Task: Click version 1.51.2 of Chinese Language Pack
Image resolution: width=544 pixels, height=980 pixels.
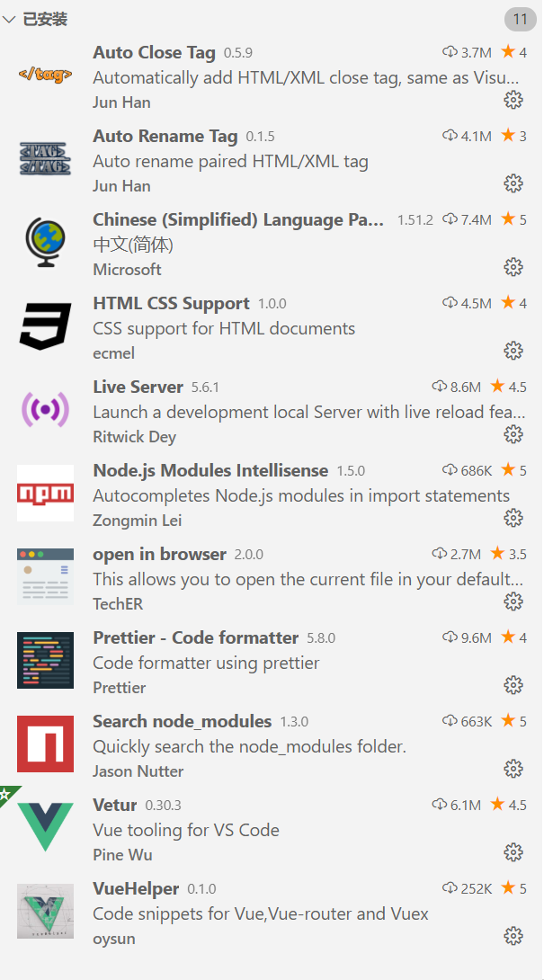Action: [415, 220]
